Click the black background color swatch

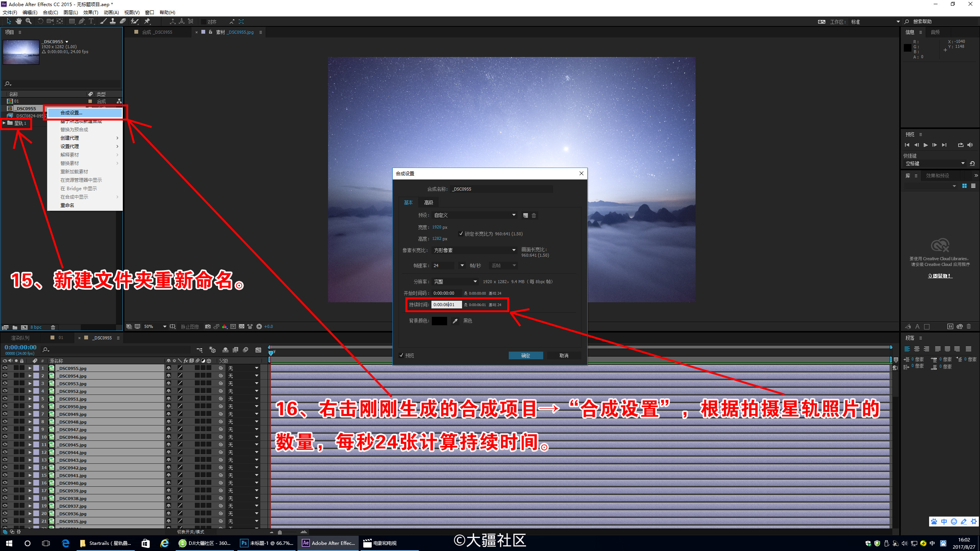coord(439,321)
